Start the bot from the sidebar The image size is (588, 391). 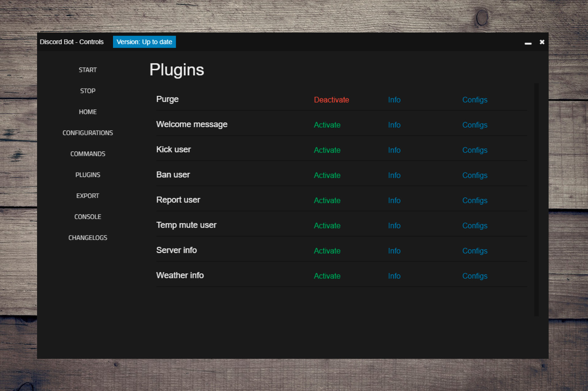tap(88, 70)
